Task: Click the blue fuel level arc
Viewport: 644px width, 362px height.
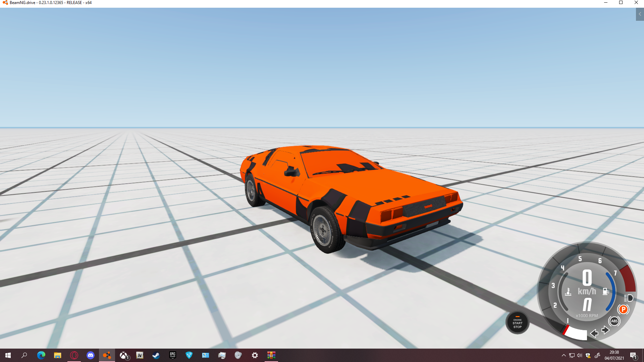Action: click(612, 291)
